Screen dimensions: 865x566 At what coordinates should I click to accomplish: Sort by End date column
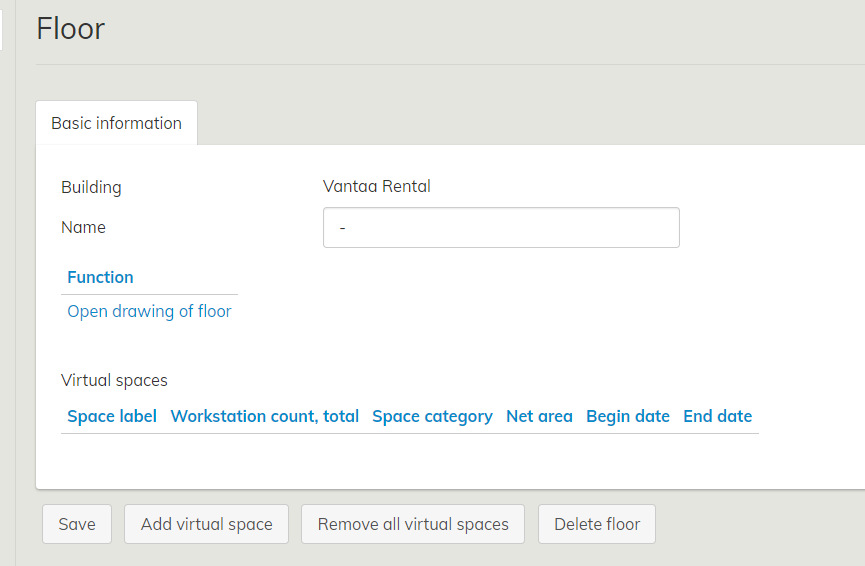(717, 416)
